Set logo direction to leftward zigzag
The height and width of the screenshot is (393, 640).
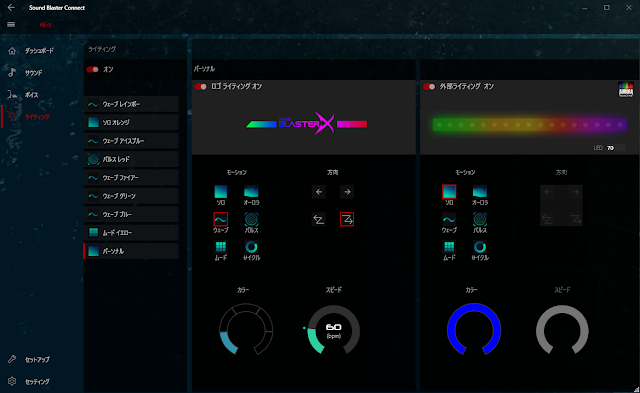pyautogui.click(x=319, y=220)
